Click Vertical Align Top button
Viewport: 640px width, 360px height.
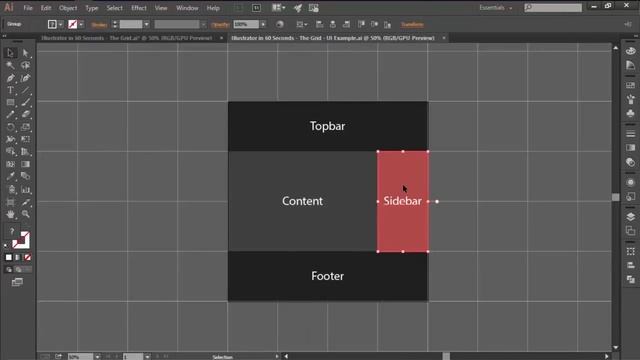361,24
